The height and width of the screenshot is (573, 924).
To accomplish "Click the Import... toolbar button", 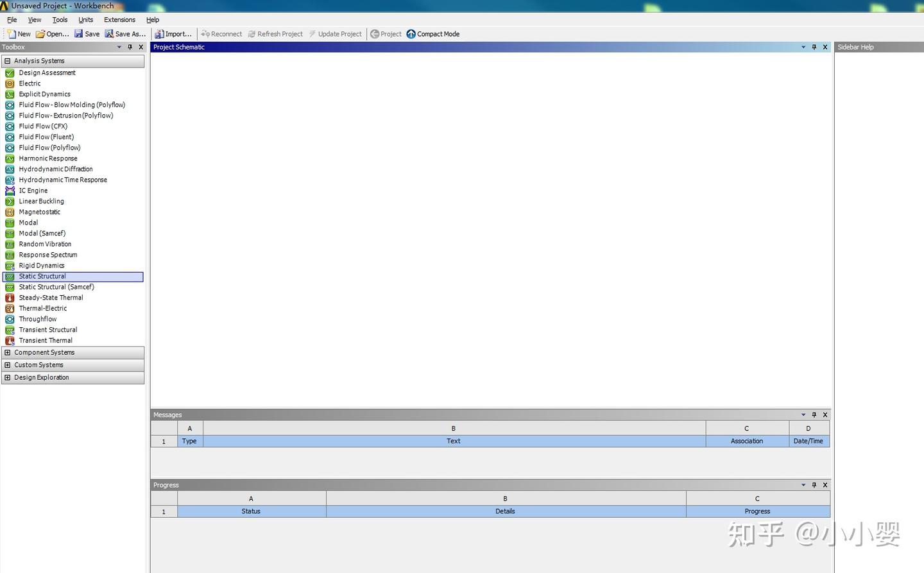I will point(173,34).
